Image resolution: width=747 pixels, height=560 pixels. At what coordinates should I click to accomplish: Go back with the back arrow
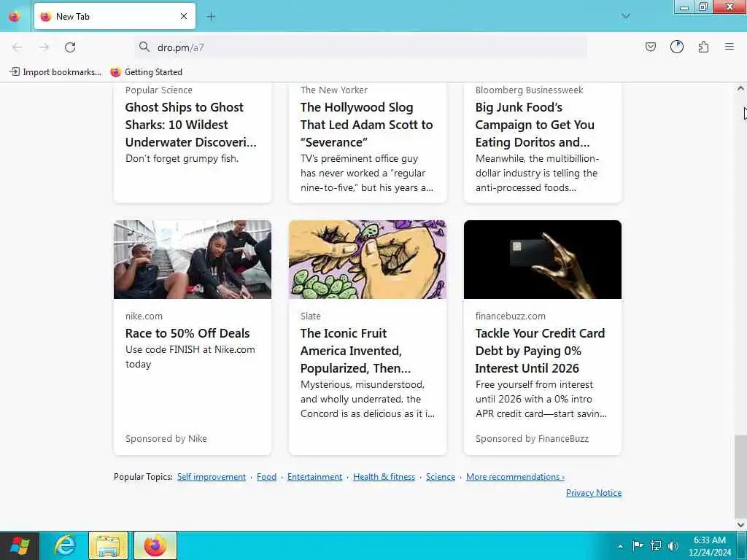[18, 47]
